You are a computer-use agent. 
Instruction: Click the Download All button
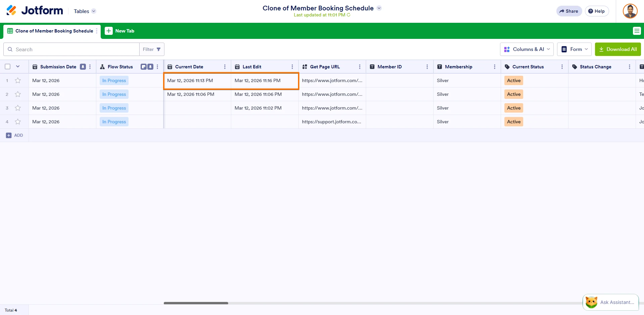617,49
